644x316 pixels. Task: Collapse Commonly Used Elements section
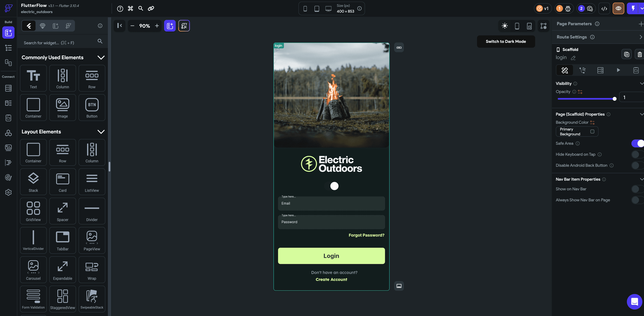(101, 58)
